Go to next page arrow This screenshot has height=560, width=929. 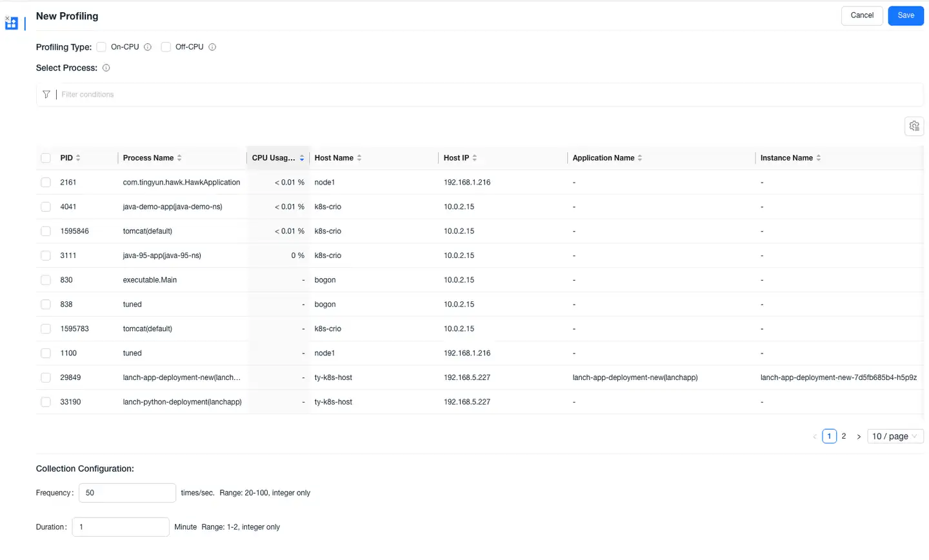click(x=859, y=437)
